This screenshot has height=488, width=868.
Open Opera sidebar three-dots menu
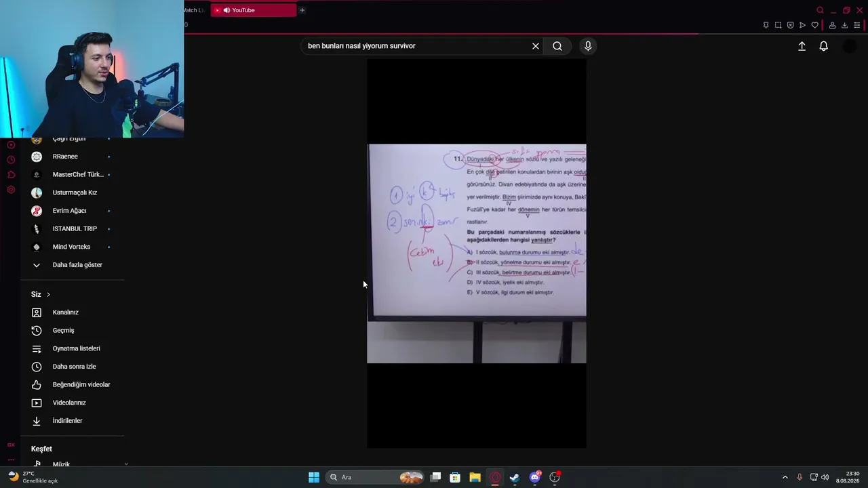coord(11,459)
